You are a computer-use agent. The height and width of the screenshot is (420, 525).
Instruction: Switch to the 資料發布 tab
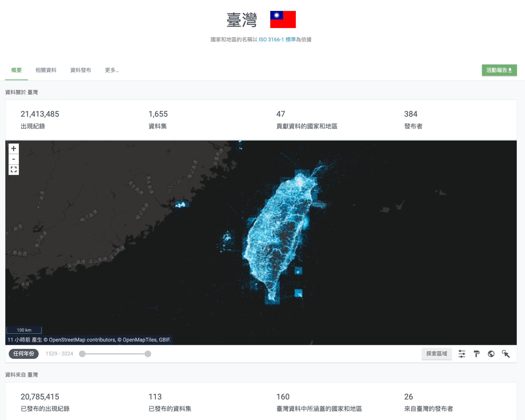(x=80, y=70)
